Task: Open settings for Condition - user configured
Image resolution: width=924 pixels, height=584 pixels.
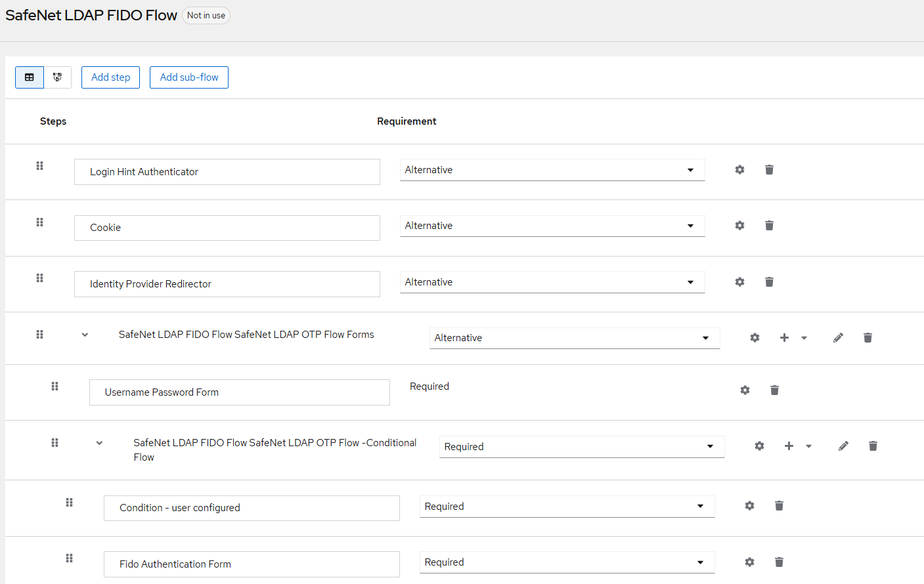Action: (749, 506)
